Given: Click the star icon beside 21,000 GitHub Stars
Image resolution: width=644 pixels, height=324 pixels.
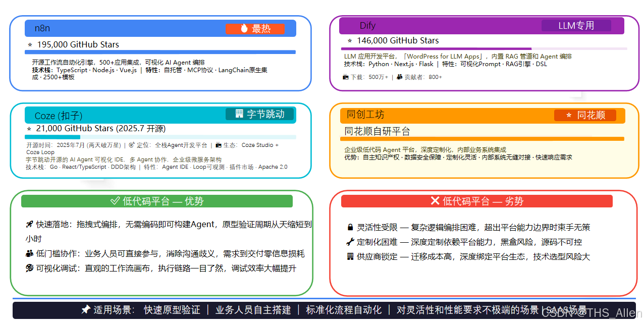Looking at the screenshot, I should [x=29, y=129].
